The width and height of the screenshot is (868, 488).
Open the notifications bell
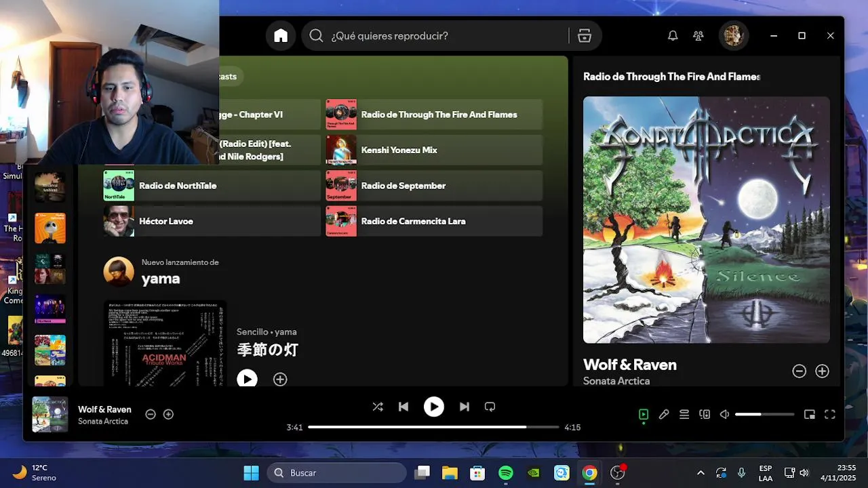pyautogui.click(x=673, y=36)
